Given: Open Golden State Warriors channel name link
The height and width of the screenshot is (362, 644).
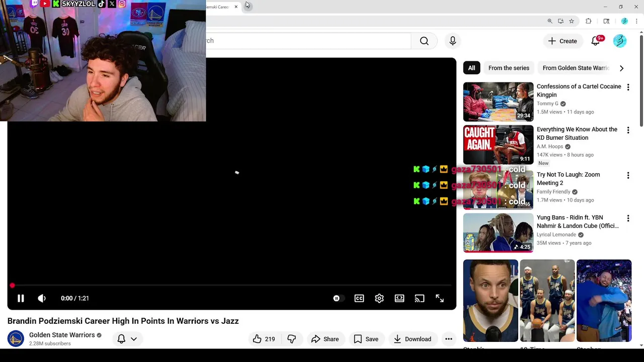Looking at the screenshot, I should click(x=62, y=335).
